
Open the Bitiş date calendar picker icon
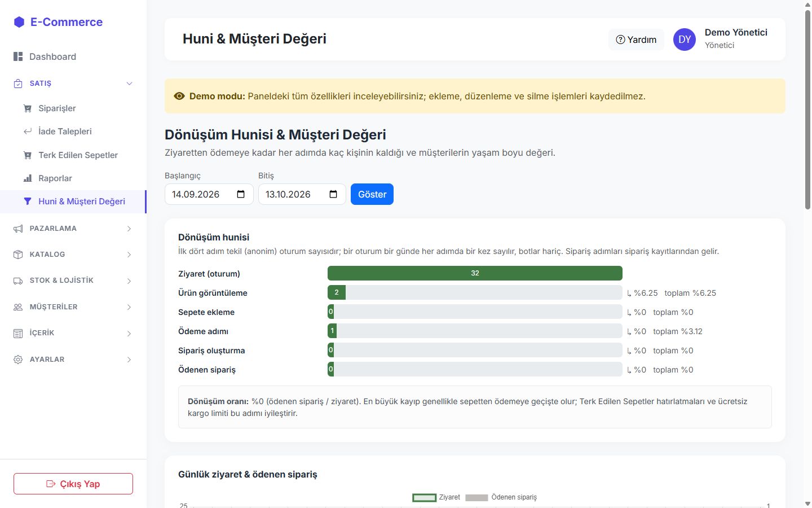(333, 194)
